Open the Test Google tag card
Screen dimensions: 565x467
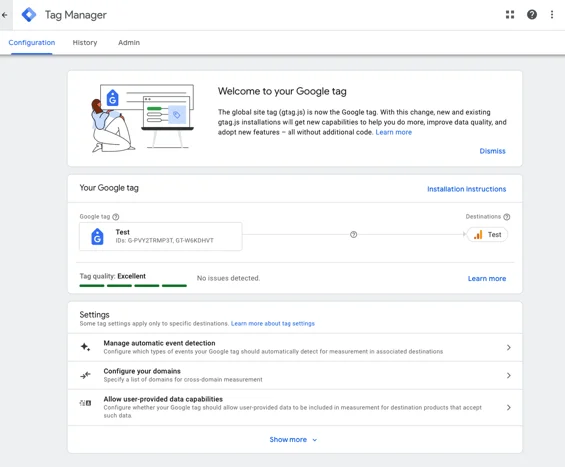161,236
